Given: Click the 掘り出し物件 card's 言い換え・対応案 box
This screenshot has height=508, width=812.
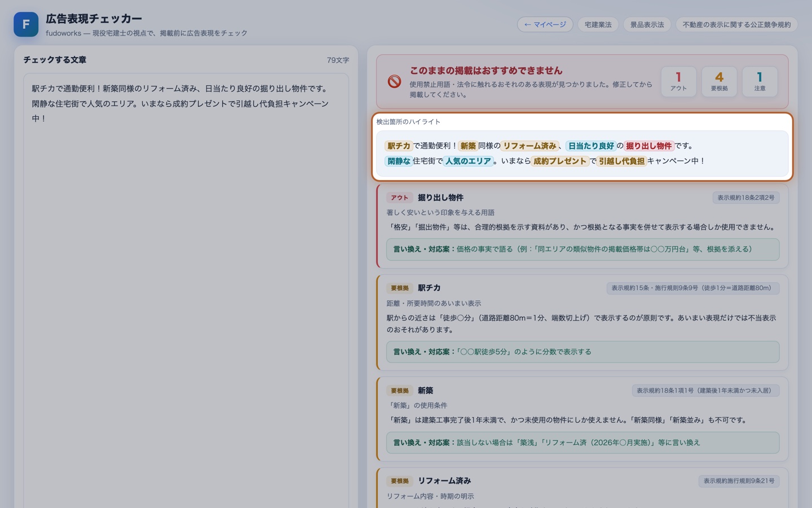Looking at the screenshot, I should coord(582,249).
